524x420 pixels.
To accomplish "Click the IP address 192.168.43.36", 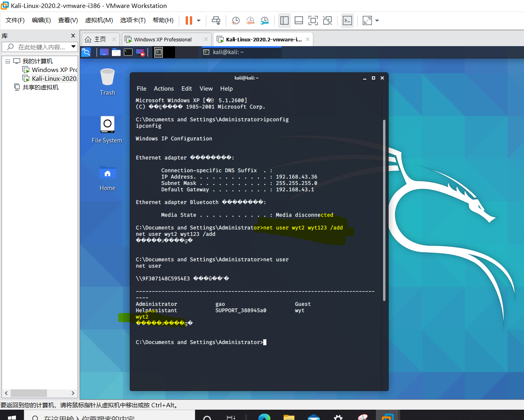I will (297, 177).
